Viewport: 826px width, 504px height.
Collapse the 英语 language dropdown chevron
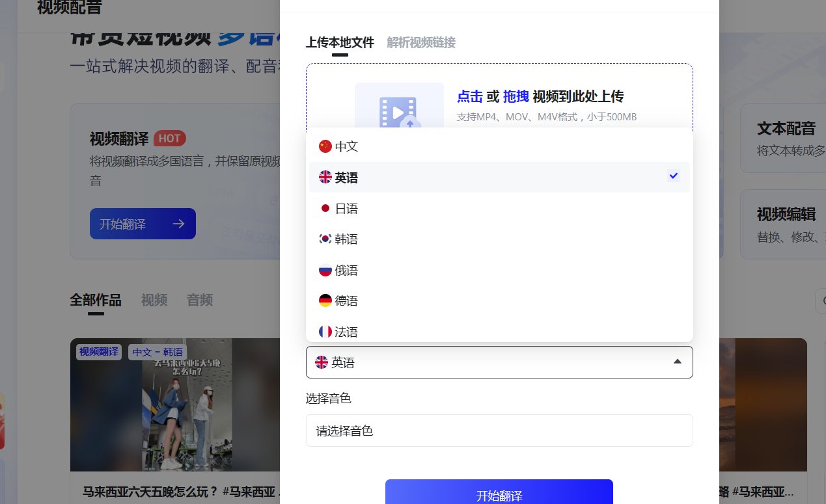(676, 362)
